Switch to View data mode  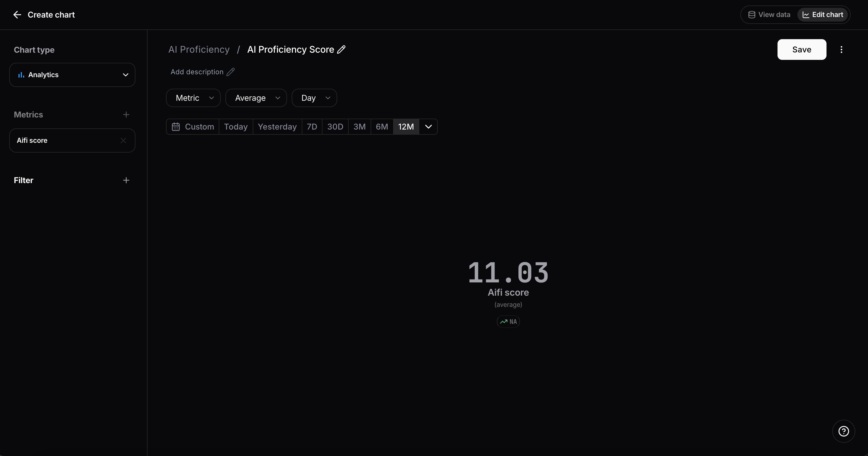(x=769, y=15)
